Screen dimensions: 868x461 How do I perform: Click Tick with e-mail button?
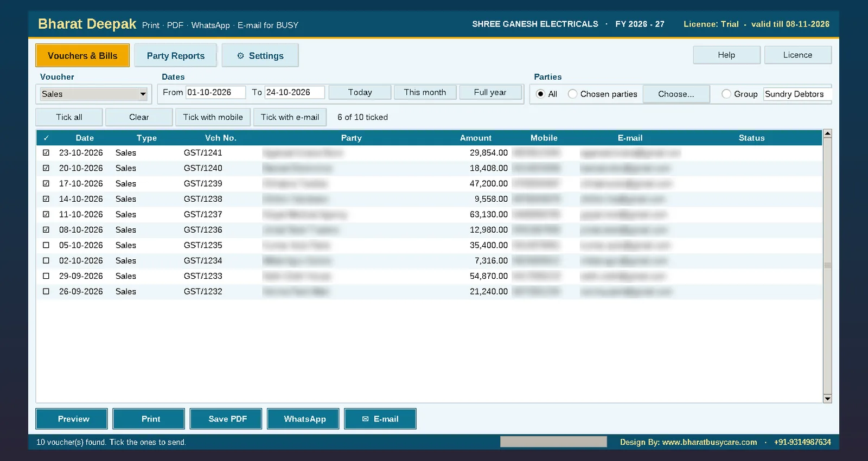[290, 117]
